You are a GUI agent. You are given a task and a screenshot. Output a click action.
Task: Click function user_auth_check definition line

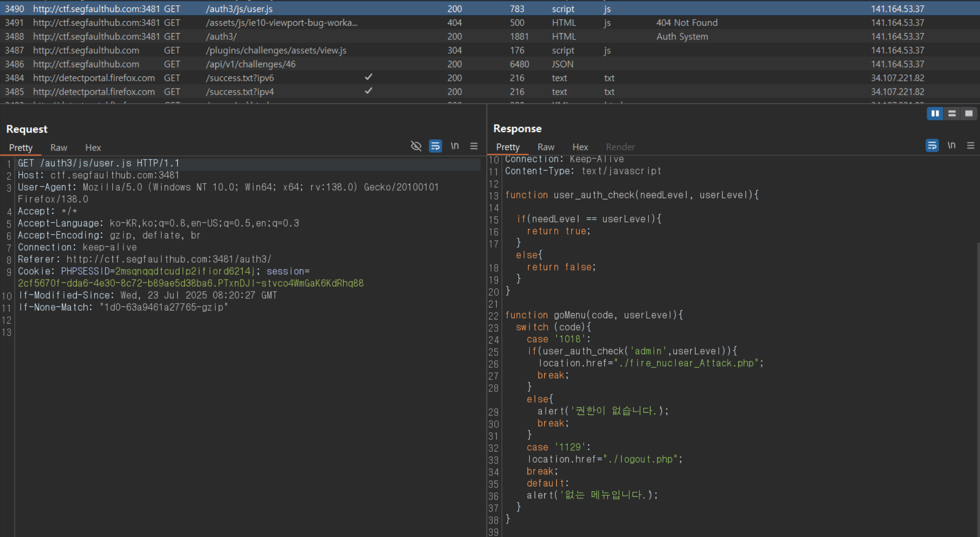632,195
